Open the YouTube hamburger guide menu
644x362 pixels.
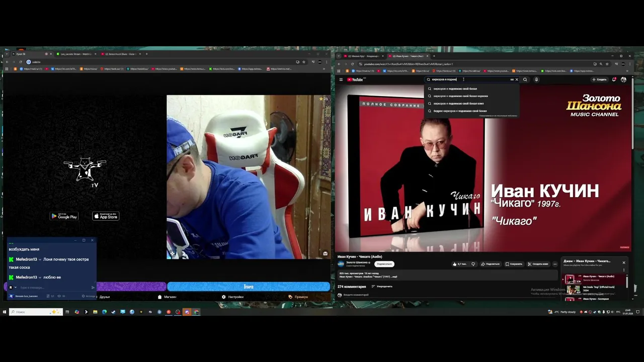(x=341, y=79)
